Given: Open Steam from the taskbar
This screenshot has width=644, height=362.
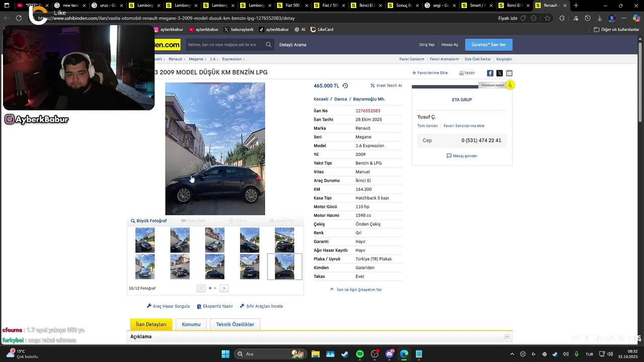Looking at the screenshot, I should (x=345, y=354).
